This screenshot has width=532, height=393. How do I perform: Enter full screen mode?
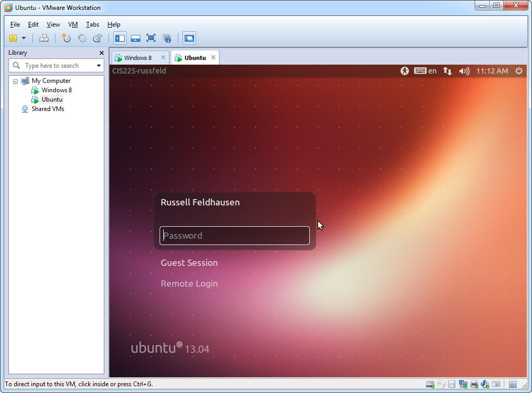point(151,38)
